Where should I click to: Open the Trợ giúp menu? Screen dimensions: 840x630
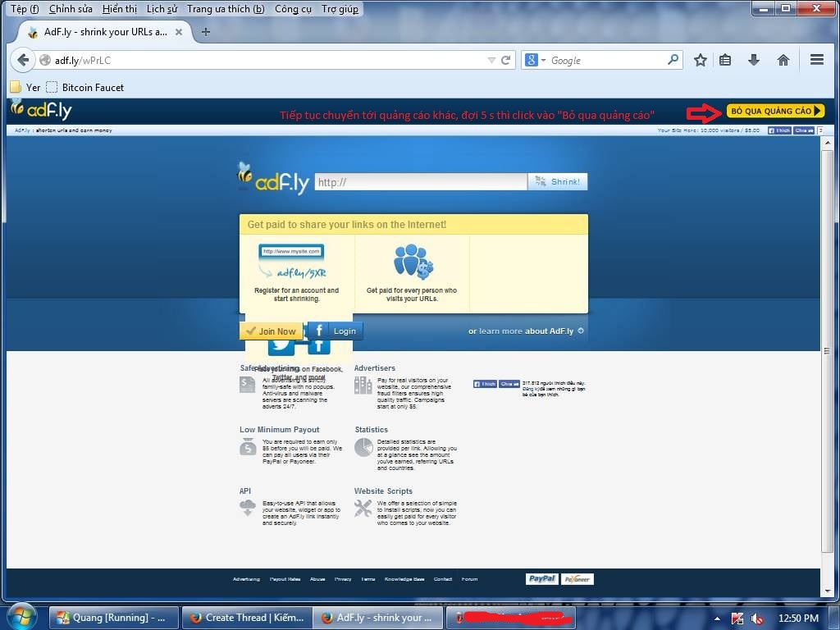click(x=340, y=9)
